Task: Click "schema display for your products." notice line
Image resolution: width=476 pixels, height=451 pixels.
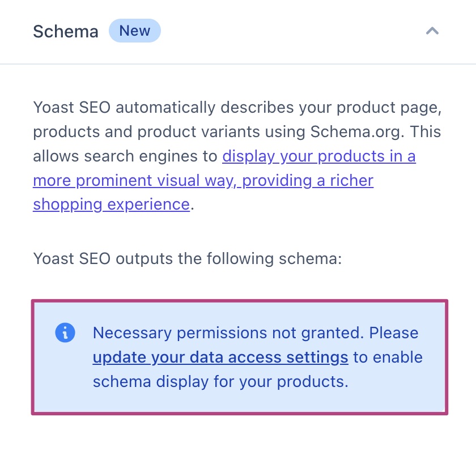Action: pyautogui.click(x=220, y=382)
